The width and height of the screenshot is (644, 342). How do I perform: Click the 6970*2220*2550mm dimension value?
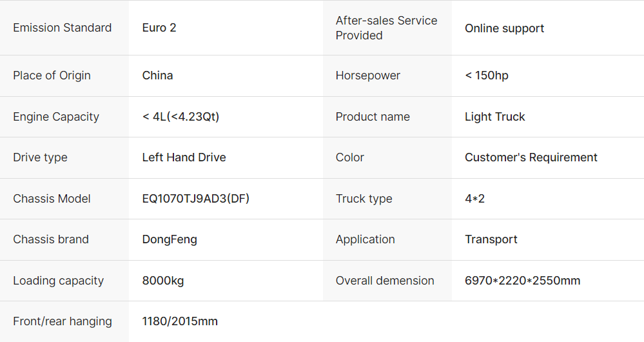click(522, 281)
